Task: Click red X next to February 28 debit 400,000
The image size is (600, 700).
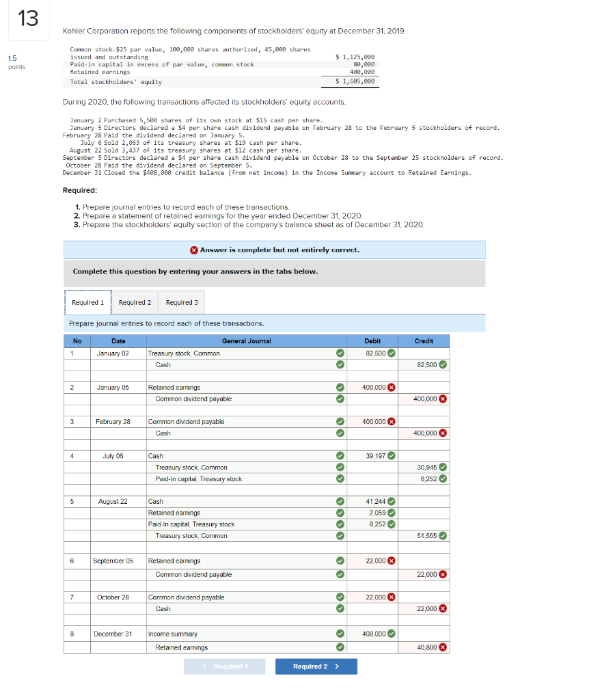Action: pyautogui.click(x=392, y=421)
